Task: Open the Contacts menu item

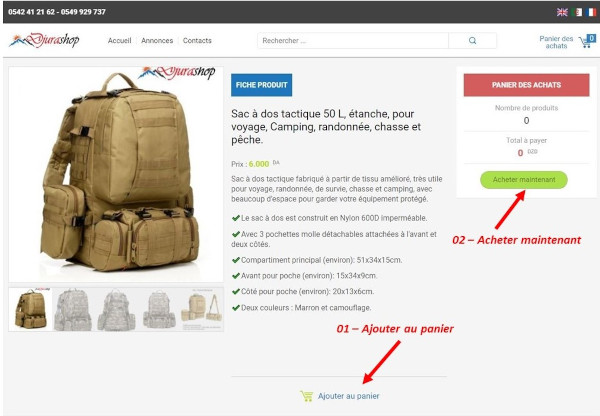Action: [197, 41]
